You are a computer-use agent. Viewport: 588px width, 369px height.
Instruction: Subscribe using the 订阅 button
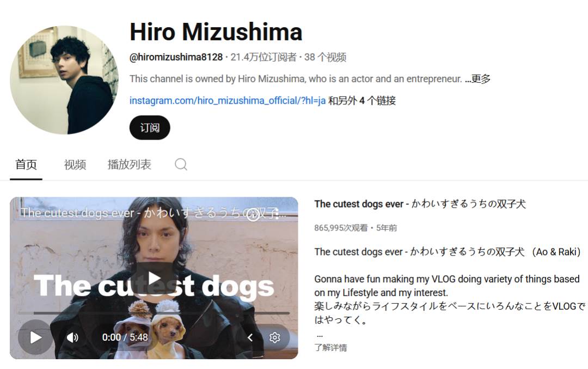pos(150,128)
